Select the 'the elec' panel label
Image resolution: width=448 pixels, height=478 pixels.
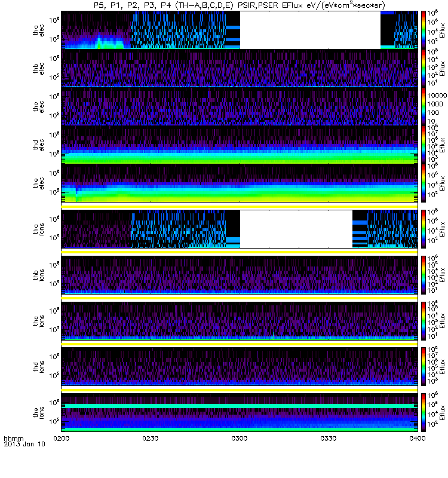pos(38,183)
